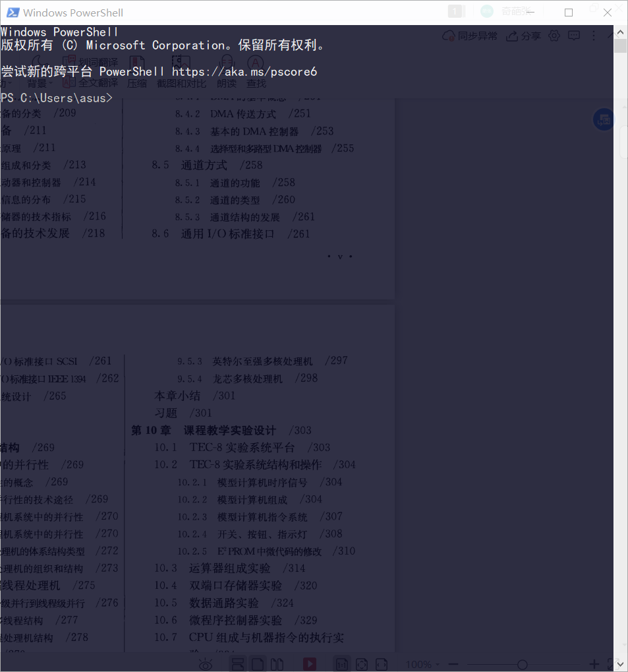Enable continuous scrolling layout in PDF status bar
Screen dimensions: 628x672
click(237, 665)
